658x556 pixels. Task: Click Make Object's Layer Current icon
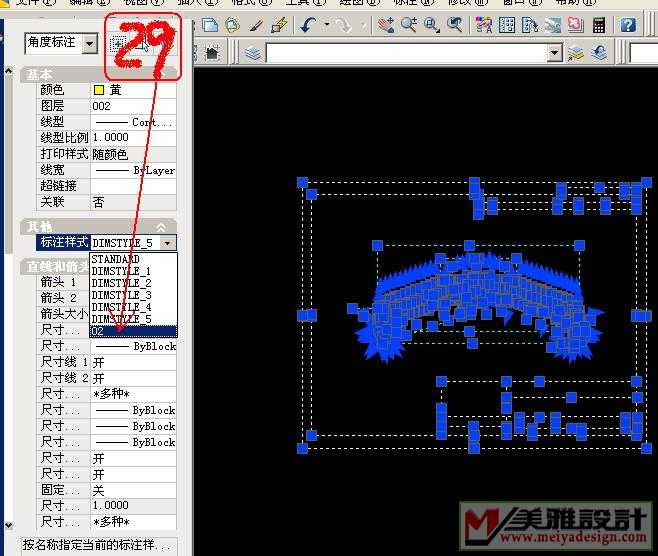576,53
